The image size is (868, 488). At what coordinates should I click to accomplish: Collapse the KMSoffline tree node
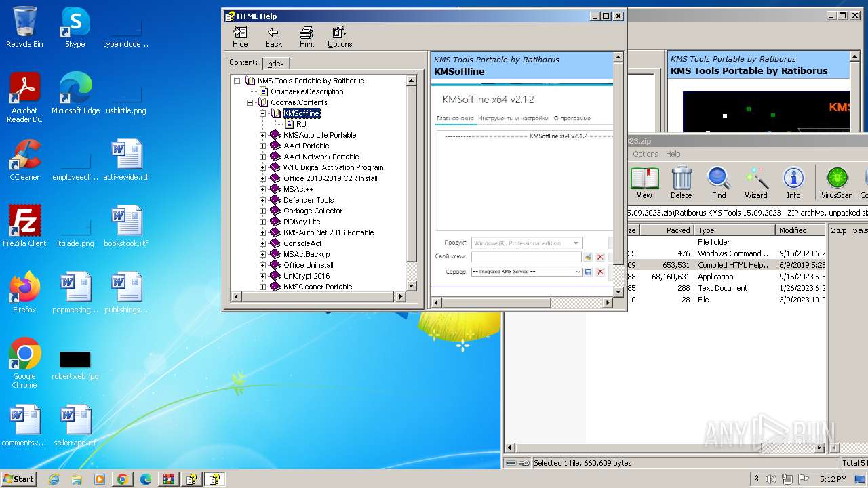click(263, 113)
